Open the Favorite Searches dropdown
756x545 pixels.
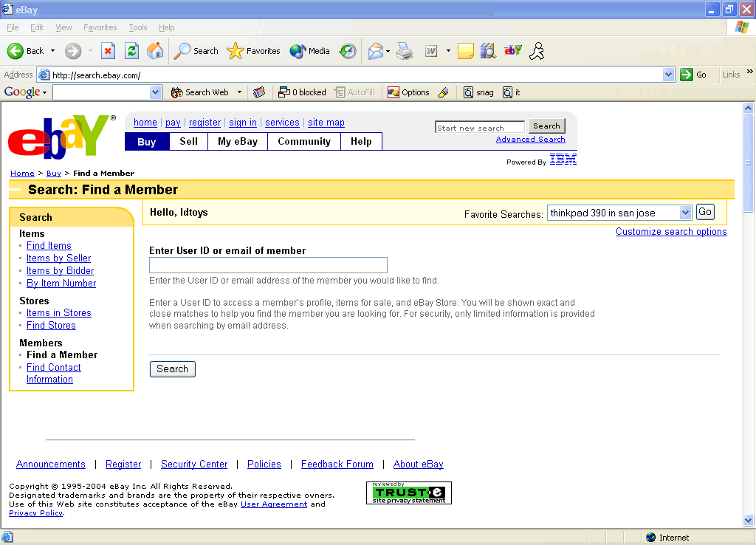pyautogui.click(x=685, y=213)
